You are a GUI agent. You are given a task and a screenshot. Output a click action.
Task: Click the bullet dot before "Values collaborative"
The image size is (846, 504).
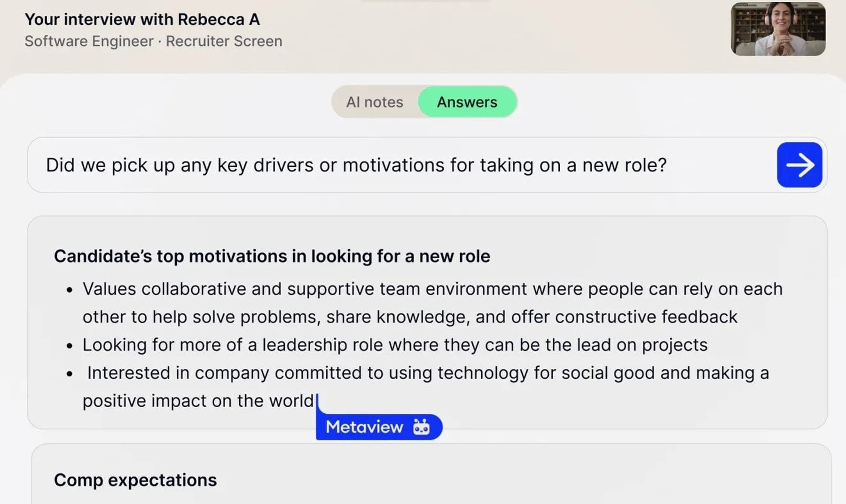point(70,290)
